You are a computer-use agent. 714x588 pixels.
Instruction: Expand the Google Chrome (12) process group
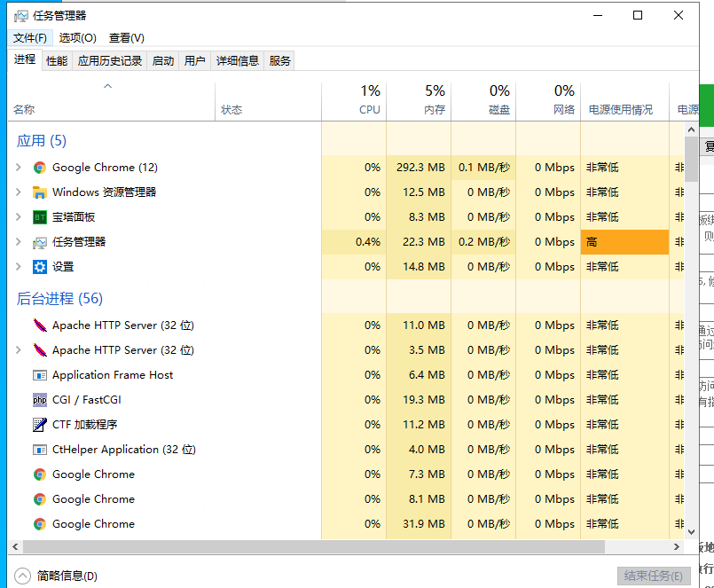coord(19,168)
